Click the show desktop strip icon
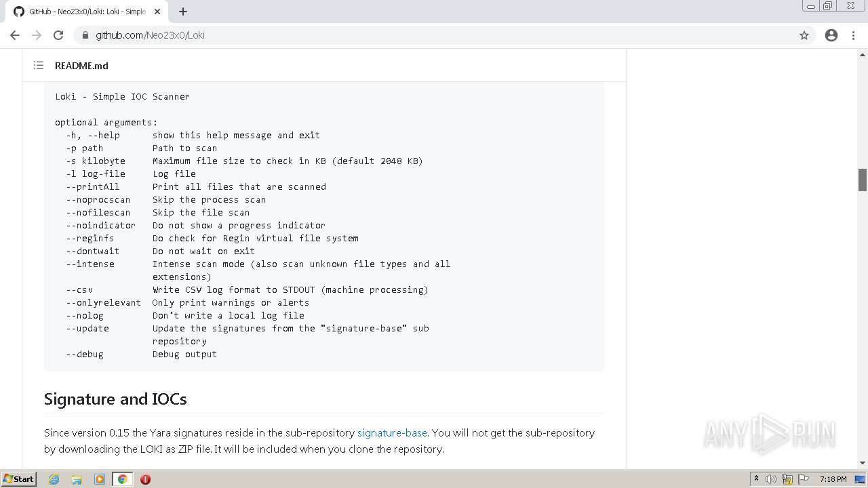The height and width of the screenshot is (488, 868). [x=861, y=479]
